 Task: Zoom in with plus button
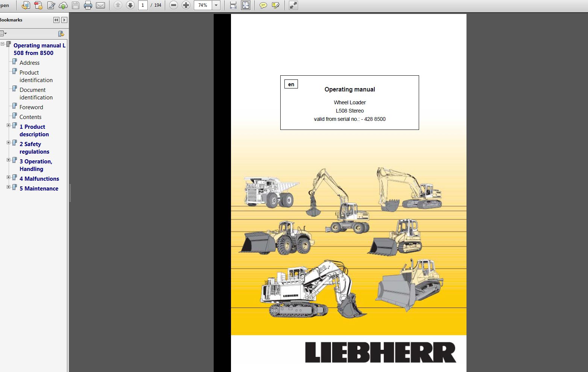coord(186,5)
